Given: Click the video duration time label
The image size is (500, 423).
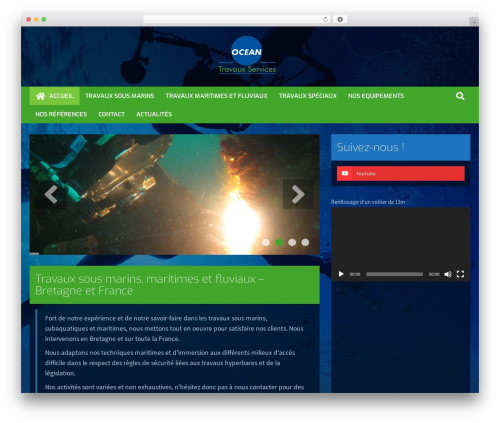Looking at the screenshot, I should point(434,274).
